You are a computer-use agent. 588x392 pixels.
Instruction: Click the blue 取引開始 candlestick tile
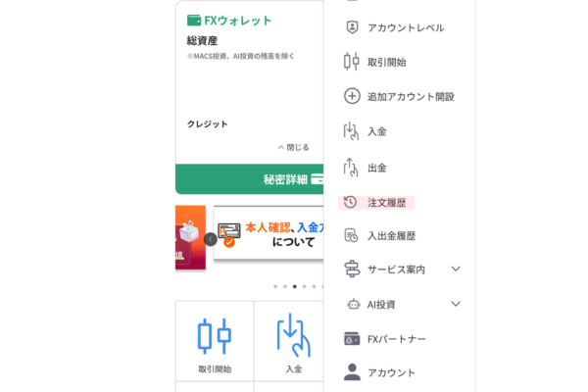pos(215,341)
